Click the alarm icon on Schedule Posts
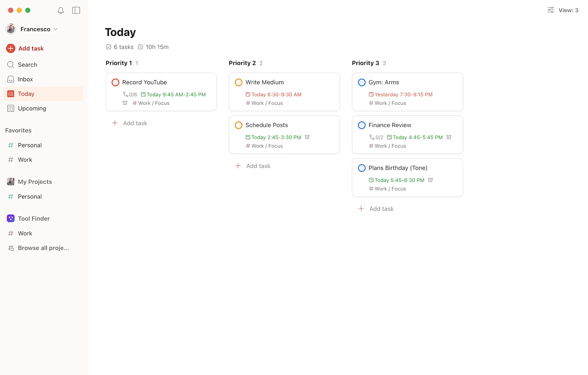 point(307,137)
